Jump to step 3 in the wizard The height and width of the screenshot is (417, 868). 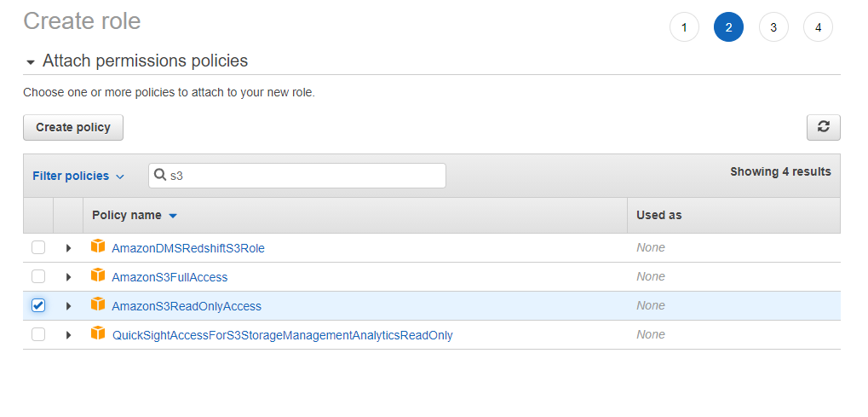pyautogui.click(x=773, y=27)
